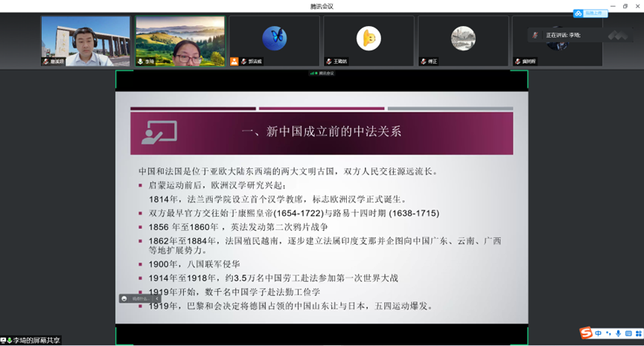Toggle Chinese/English mode in the Sogou bar
Viewport: 644px width, 346px height.
(599, 333)
